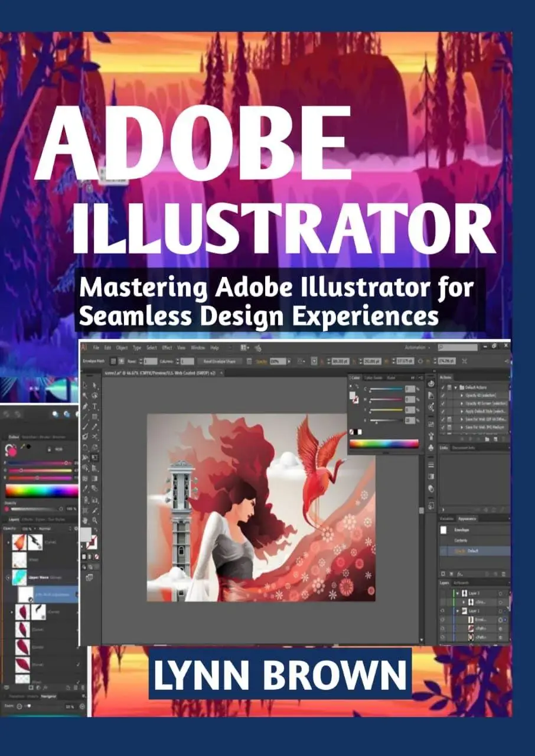Click the Columns input field
This screenshot has width=535, height=756.
click(187, 360)
